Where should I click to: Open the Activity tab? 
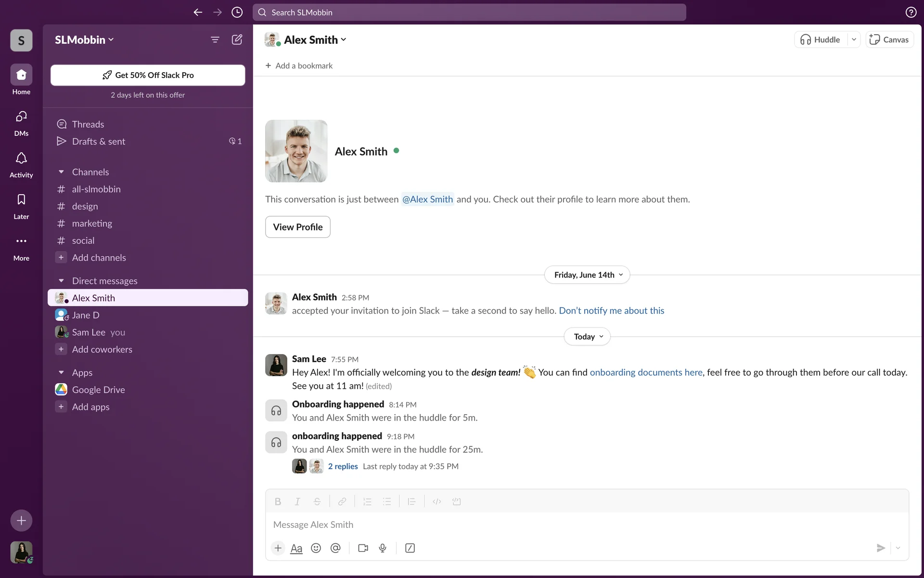click(x=21, y=164)
